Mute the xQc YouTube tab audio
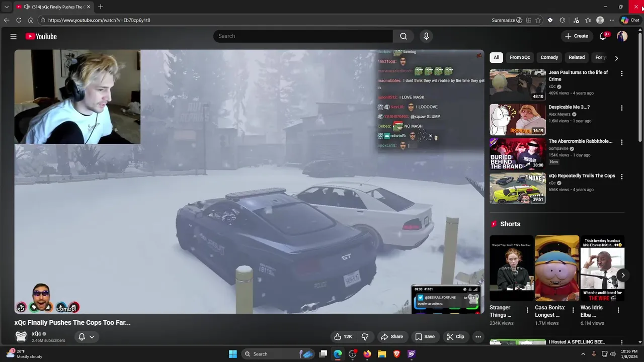 (x=26, y=7)
